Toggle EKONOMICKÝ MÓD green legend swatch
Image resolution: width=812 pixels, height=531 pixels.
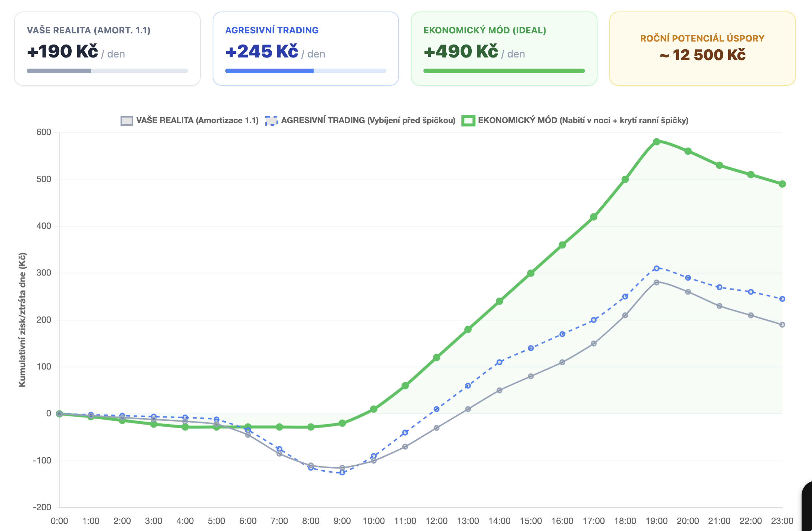468,121
